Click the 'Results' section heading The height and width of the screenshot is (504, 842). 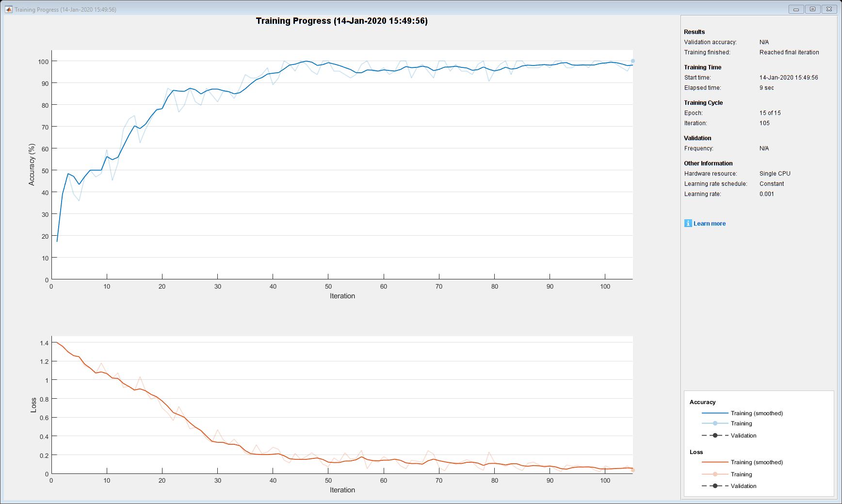(x=694, y=32)
